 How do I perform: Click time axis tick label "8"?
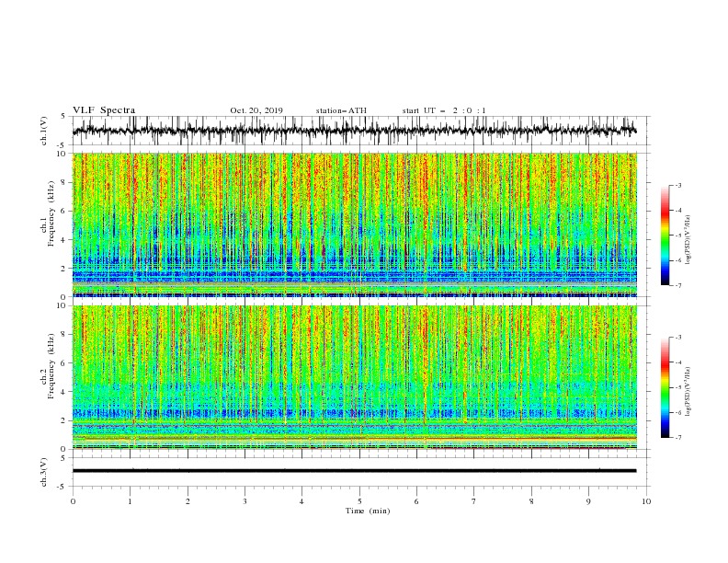click(531, 501)
